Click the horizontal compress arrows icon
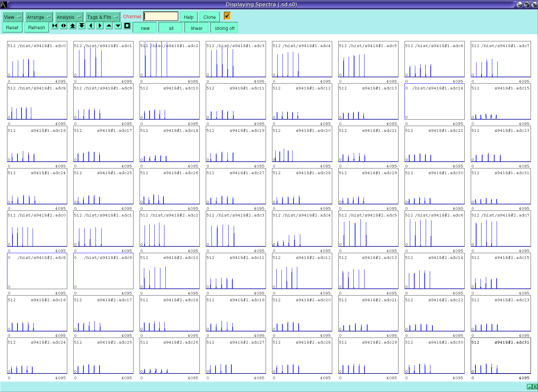 [54, 26]
